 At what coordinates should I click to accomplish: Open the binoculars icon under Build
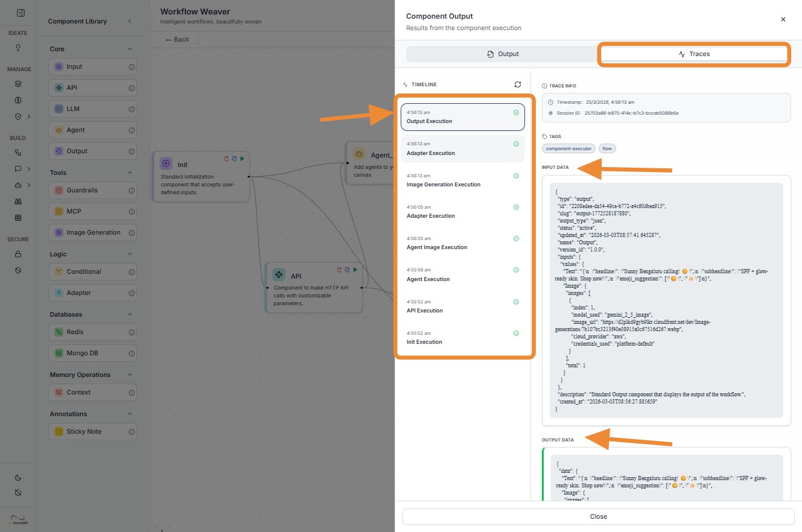point(18,201)
